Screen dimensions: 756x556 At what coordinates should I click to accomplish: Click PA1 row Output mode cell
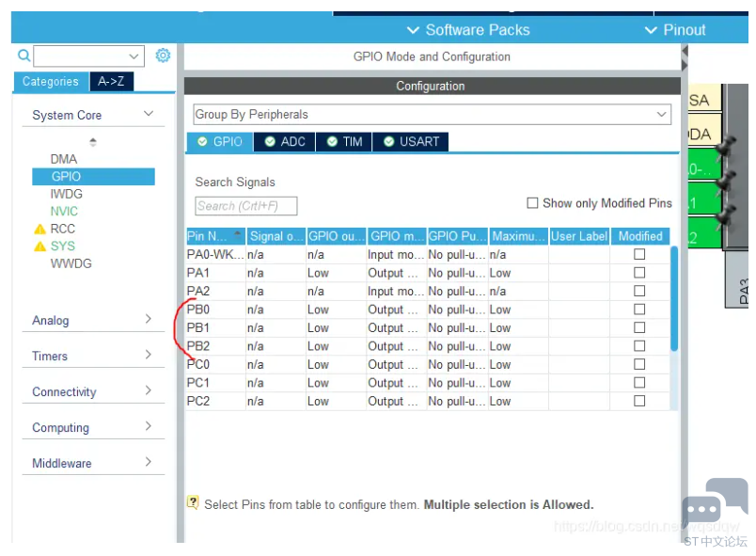(396, 273)
